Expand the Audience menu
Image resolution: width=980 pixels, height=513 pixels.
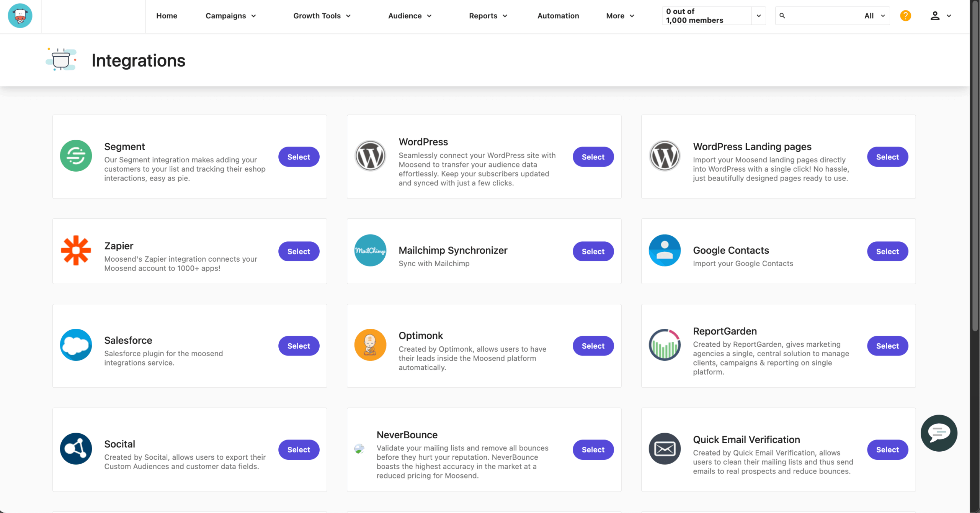click(x=410, y=16)
